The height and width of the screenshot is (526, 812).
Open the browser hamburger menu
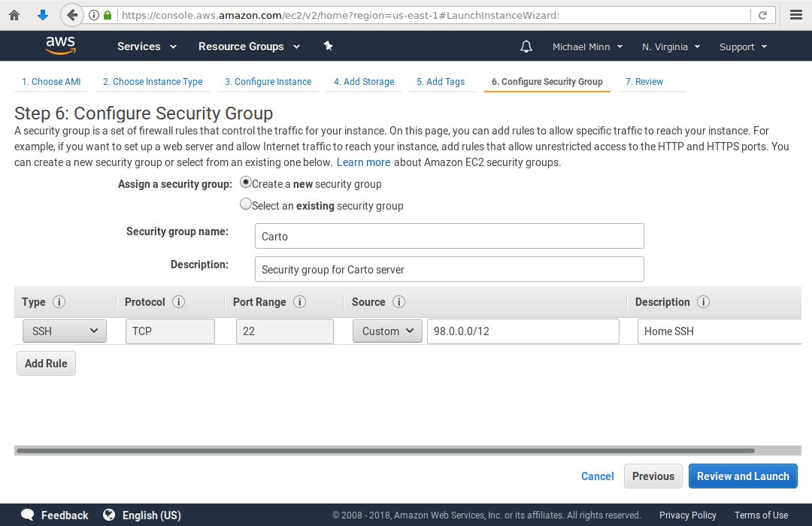796,15
